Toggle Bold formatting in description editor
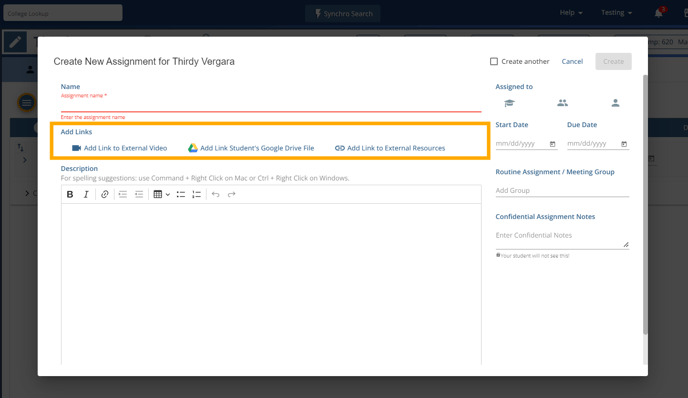The height and width of the screenshot is (398, 688). (x=70, y=194)
